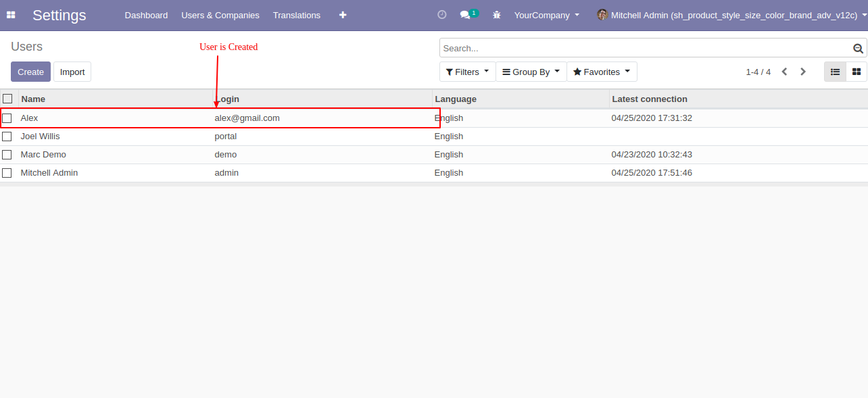Expand the Filters dropdown
868x398 pixels.
(467, 72)
